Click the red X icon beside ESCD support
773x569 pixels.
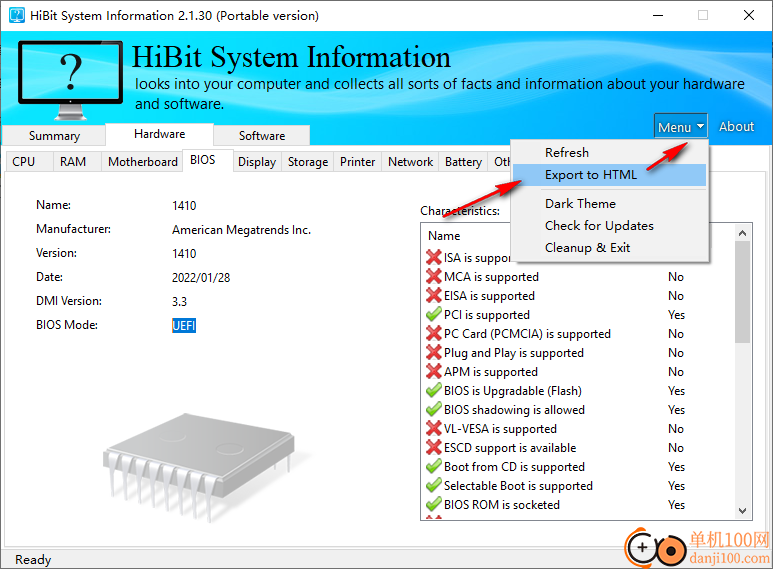(433, 447)
